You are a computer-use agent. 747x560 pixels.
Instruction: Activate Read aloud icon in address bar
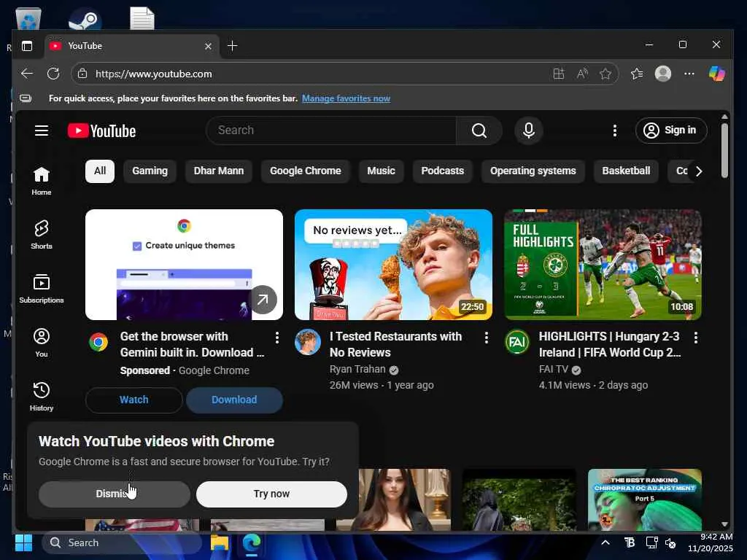[582, 74]
